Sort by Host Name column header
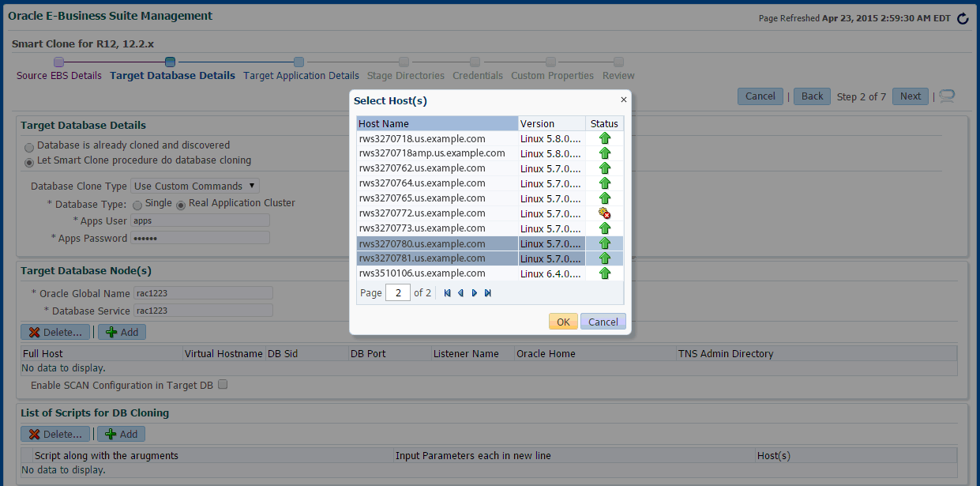 click(x=437, y=123)
